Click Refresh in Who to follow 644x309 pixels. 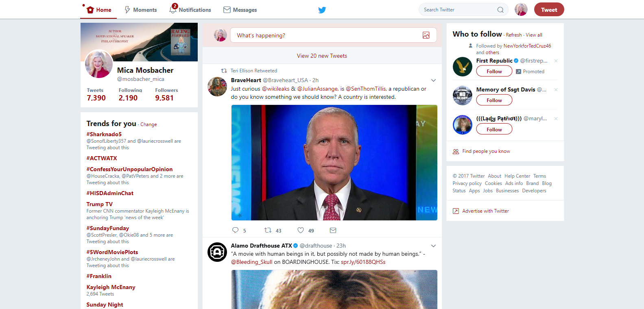[x=513, y=35]
